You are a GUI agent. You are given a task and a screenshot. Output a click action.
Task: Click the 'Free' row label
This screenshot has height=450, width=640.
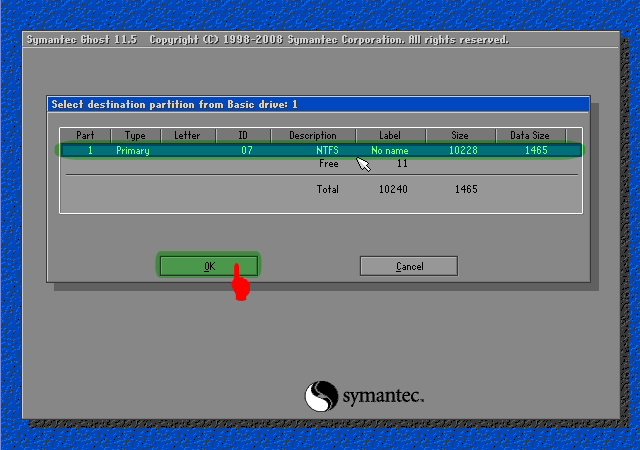329,164
